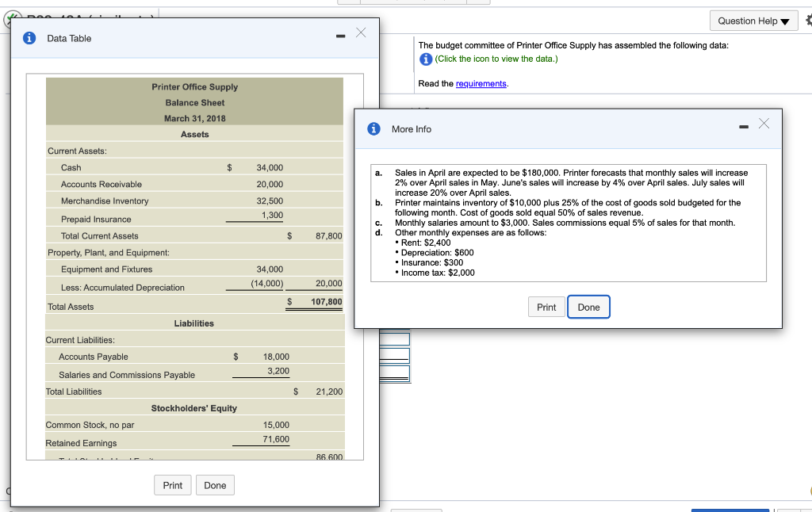Minimize the Data Table dialog
The height and width of the screenshot is (512, 812).
[x=340, y=36]
